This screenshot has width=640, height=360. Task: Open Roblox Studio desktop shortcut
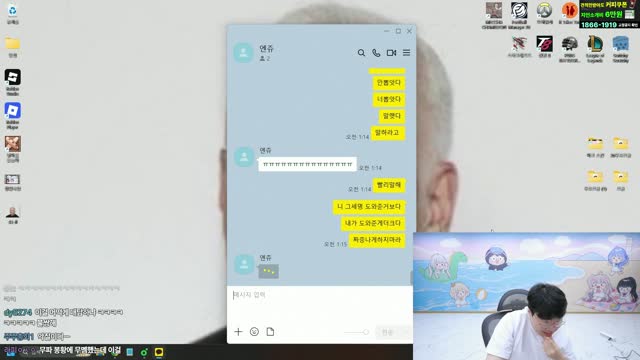(x=13, y=82)
